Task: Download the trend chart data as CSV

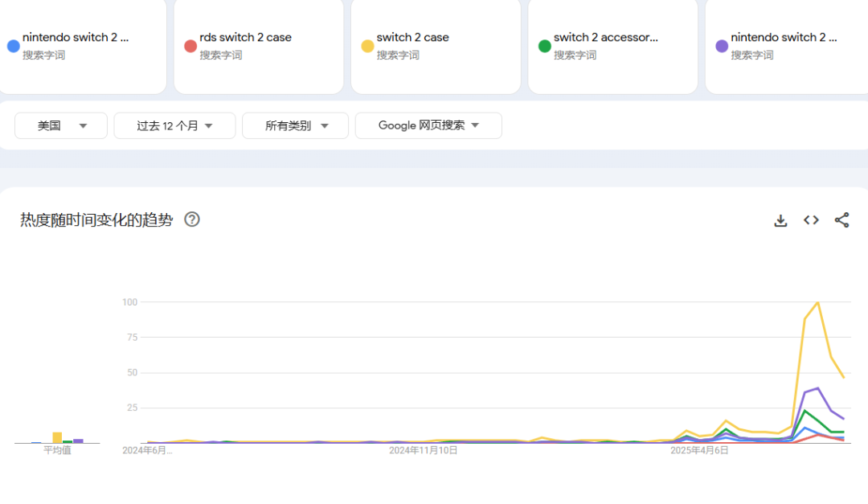Action: click(x=780, y=220)
